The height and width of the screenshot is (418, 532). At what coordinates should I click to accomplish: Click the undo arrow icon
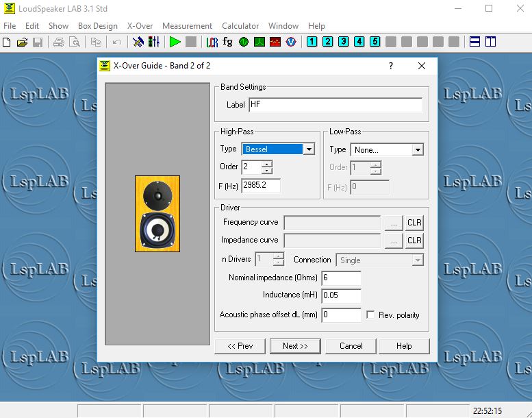[117, 42]
